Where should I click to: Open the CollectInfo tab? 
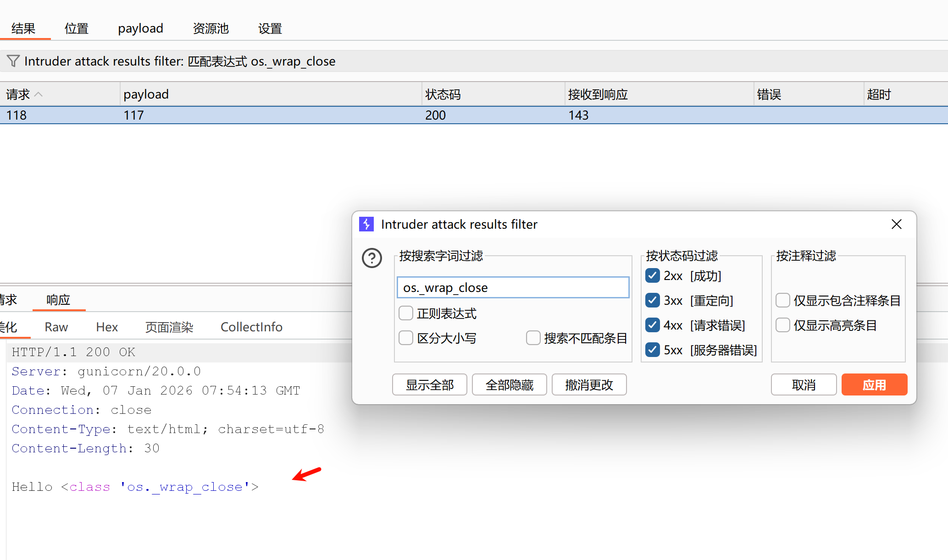click(251, 327)
